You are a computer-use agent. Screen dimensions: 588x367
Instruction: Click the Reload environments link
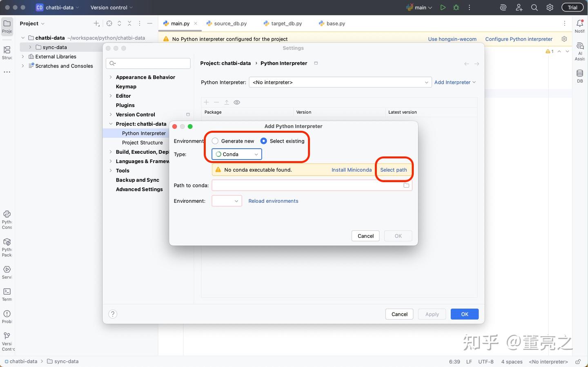(273, 201)
